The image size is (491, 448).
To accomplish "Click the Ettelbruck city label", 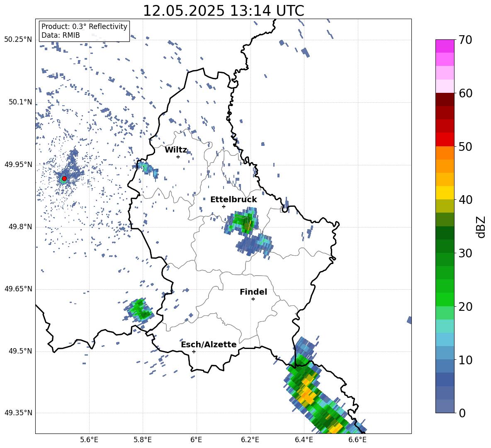I will coord(233,200).
